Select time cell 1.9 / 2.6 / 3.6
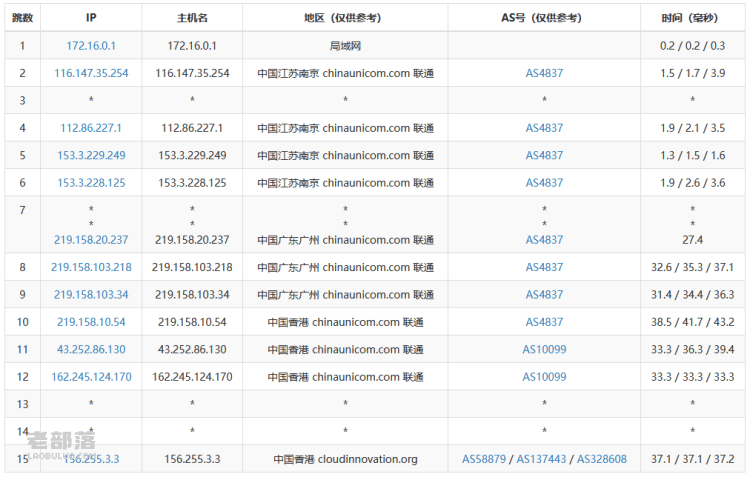750x477 pixels. [693, 183]
